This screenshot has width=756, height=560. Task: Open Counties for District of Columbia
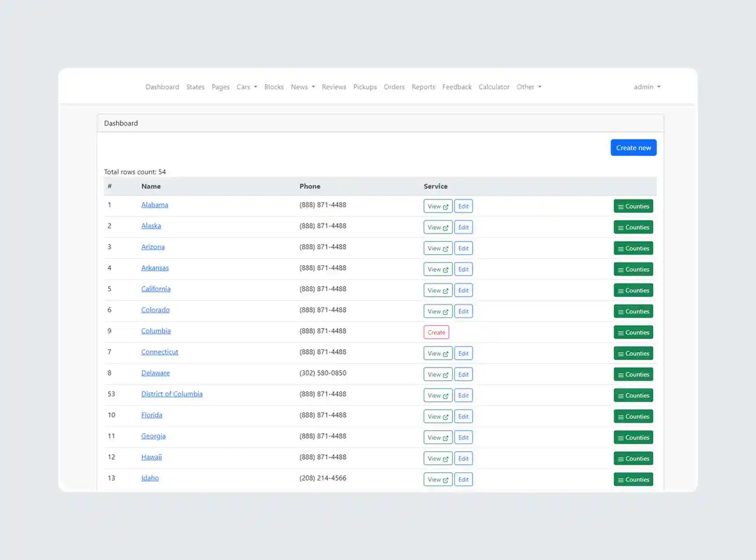pyautogui.click(x=633, y=395)
